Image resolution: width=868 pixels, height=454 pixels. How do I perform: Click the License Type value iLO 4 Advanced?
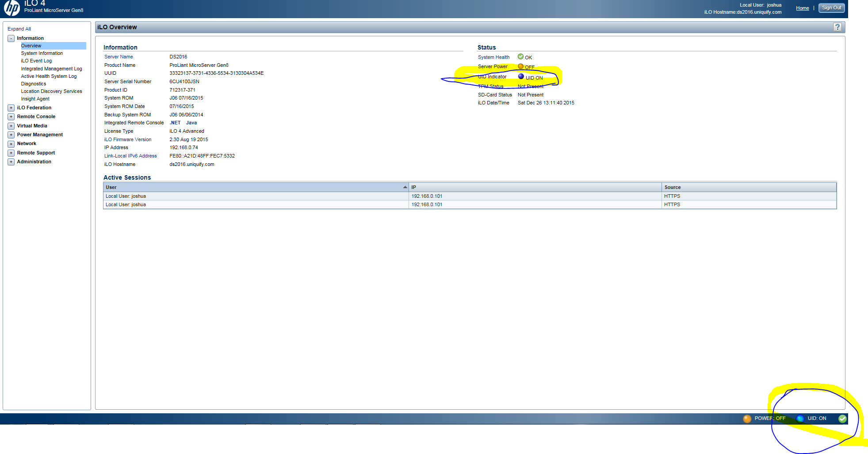(187, 131)
